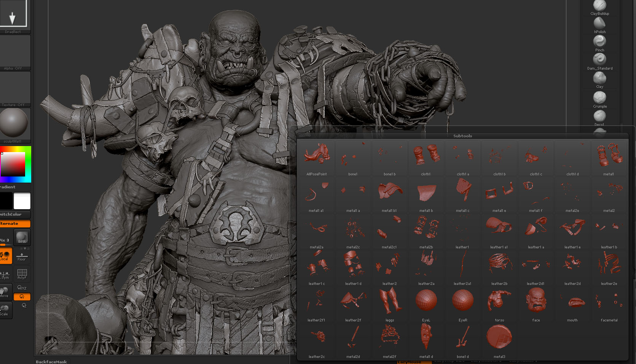
Task: Pick a color in the color picker square
Action: pyautogui.click(x=13, y=164)
